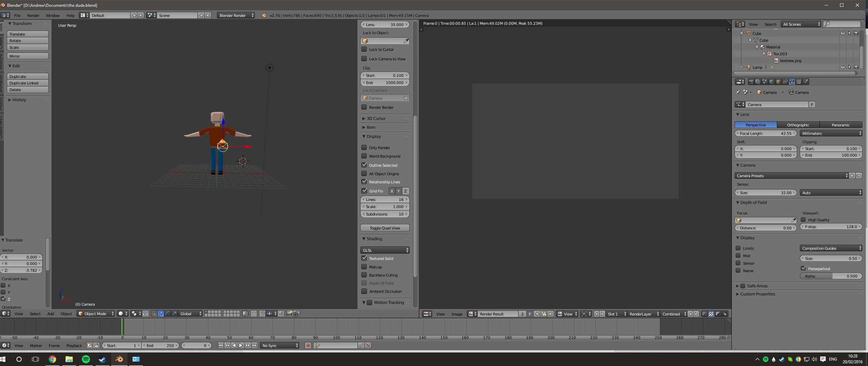Open the Object properties tab cube icon
868x366 pixels.
coord(778,82)
